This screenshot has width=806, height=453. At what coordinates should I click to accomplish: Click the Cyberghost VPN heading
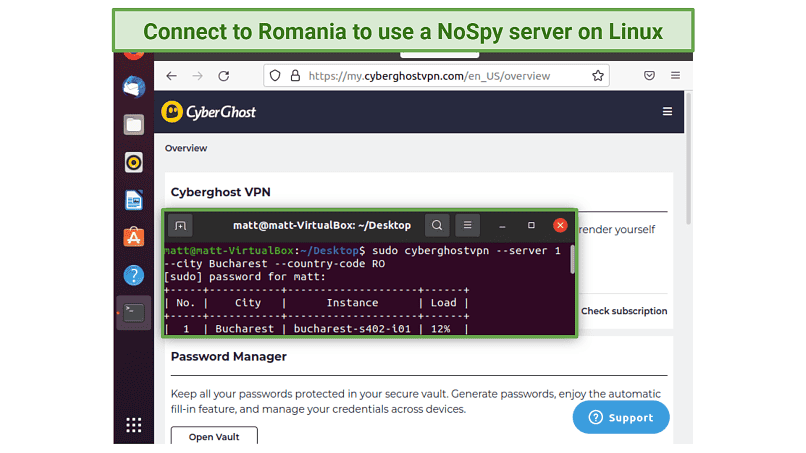pos(221,192)
